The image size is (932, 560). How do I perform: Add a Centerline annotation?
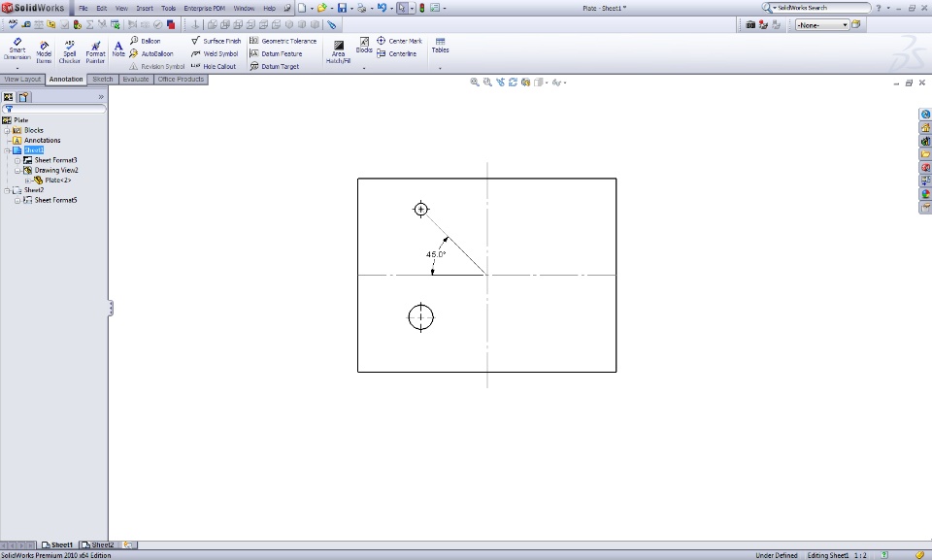(396, 53)
